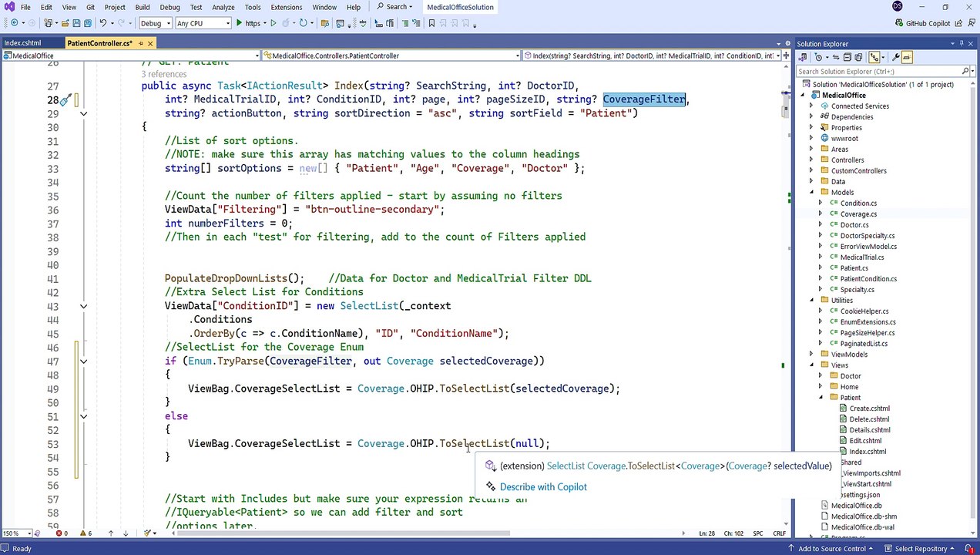Screen dimensions: 980x555
Task: Select PaginatedList.cs in Utilities
Action: click(x=864, y=343)
